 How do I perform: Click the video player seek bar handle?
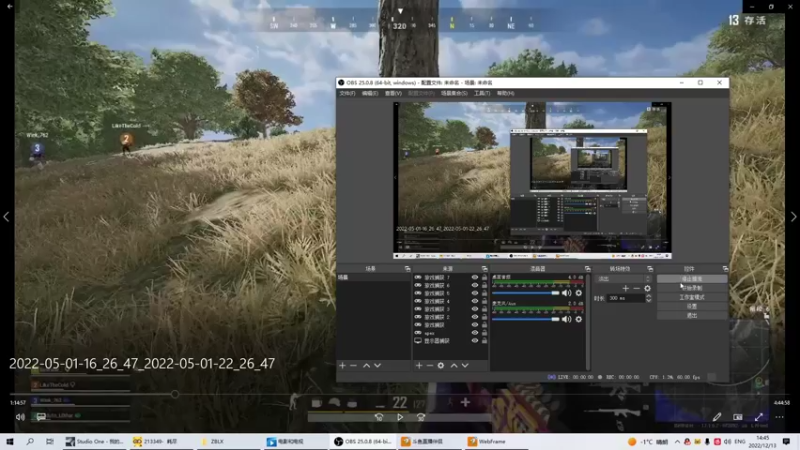click(175, 394)
